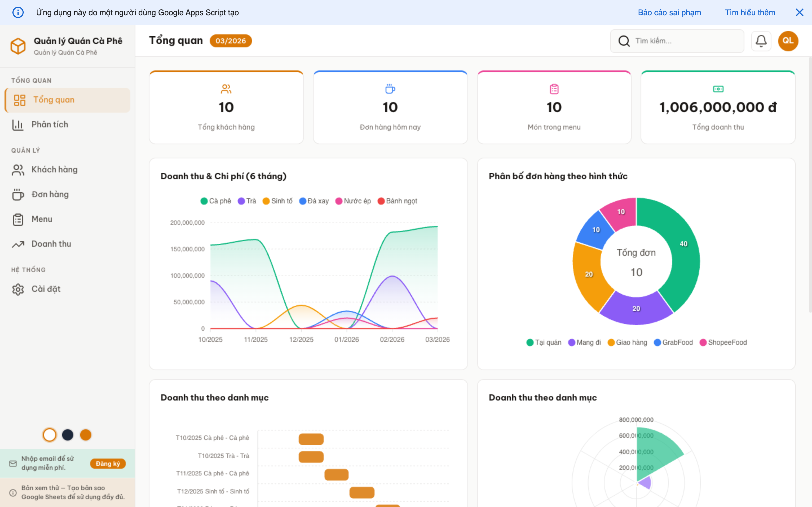Open the Phân tích page
The width and height of the screenshot is (812, 507).
click(50, 124)
